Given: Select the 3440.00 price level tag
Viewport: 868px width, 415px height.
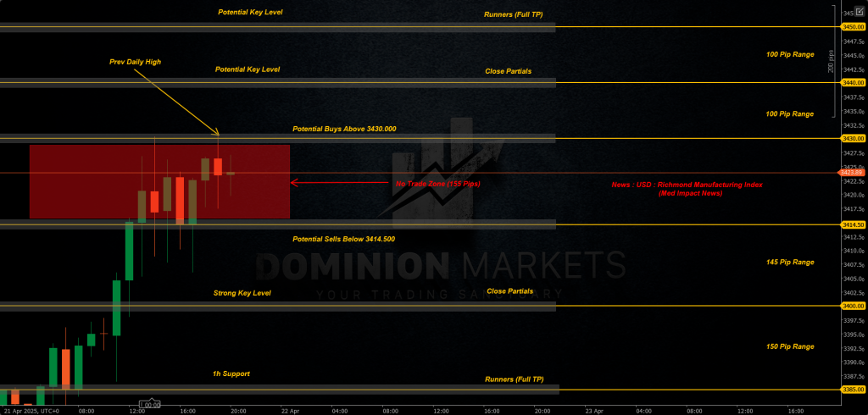Looking at the screenshot, I should [x=853, y=82].
